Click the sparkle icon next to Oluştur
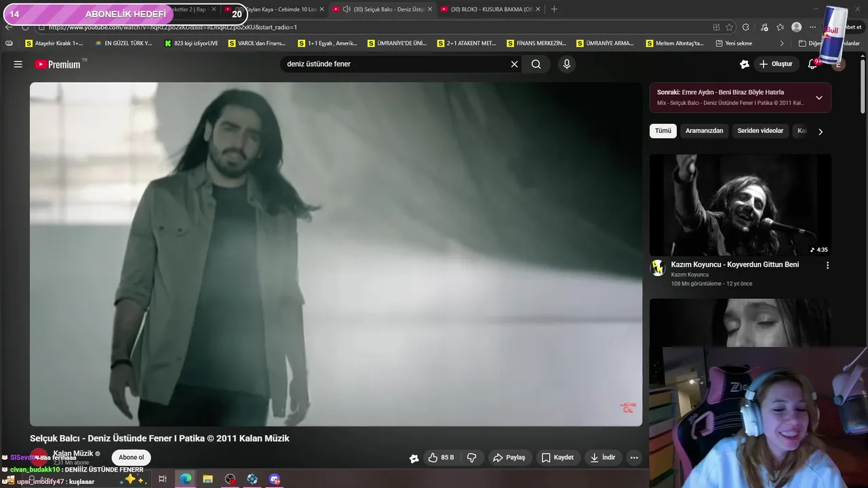 click(745, 64)
